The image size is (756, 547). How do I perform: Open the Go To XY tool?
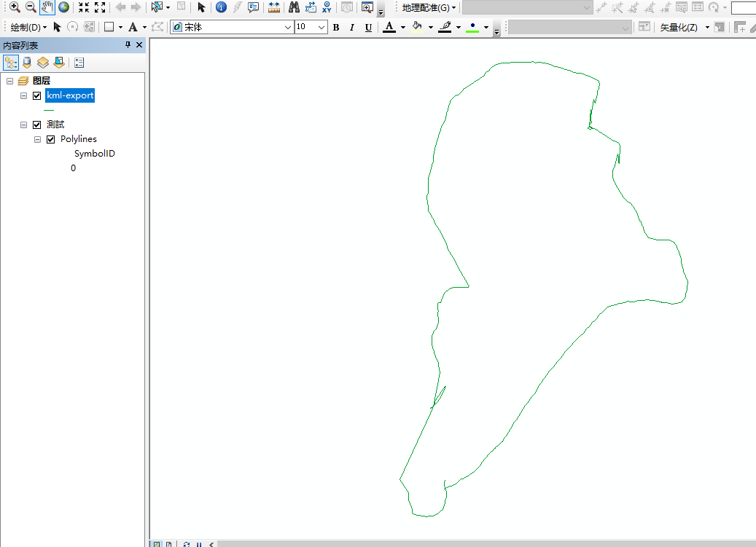(327, 7)
